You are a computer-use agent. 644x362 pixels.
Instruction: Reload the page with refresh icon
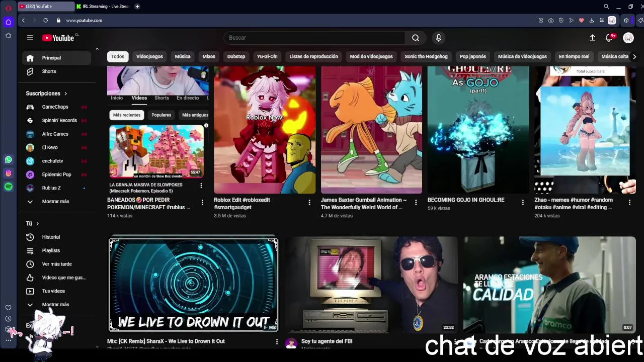coord(45,20)
